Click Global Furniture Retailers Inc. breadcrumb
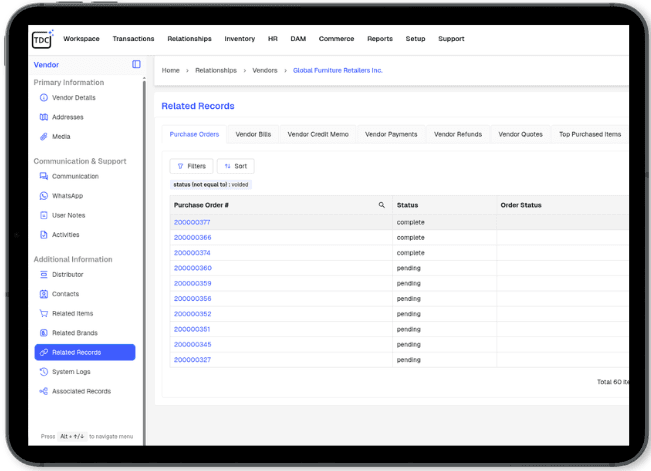Image resolution: width=651 pixels, height=471 pixels. [x=338, y=70]
